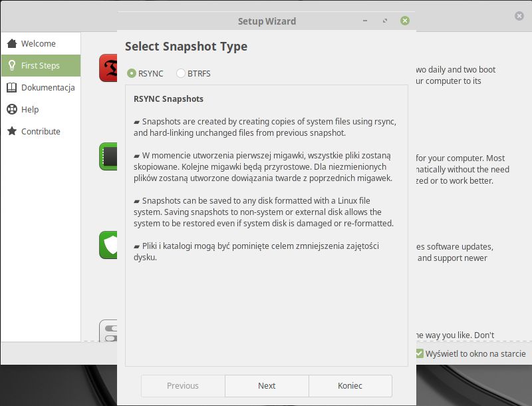Image resolution: width=532 pixels, height=406 pixels.
Task: Select the BTRFS snapshot type radio button
Action: coord(181,73)
